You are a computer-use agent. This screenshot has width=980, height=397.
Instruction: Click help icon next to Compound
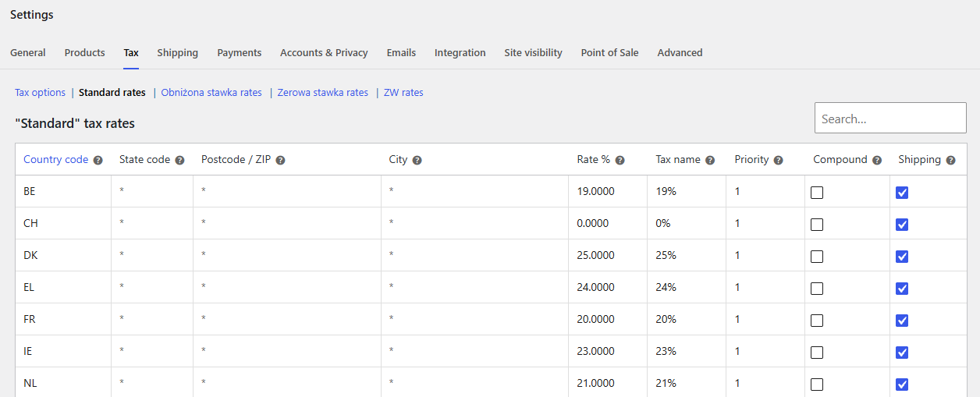[877, 160]
